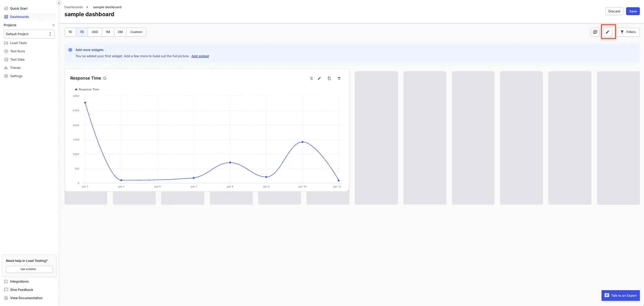Click the Settings gear icon

pos(6,76)
